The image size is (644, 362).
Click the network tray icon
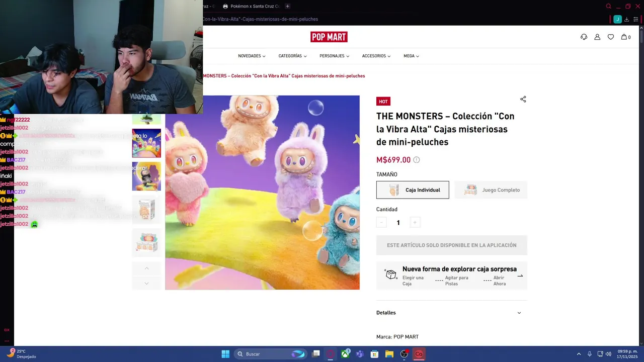click(600, 354)
